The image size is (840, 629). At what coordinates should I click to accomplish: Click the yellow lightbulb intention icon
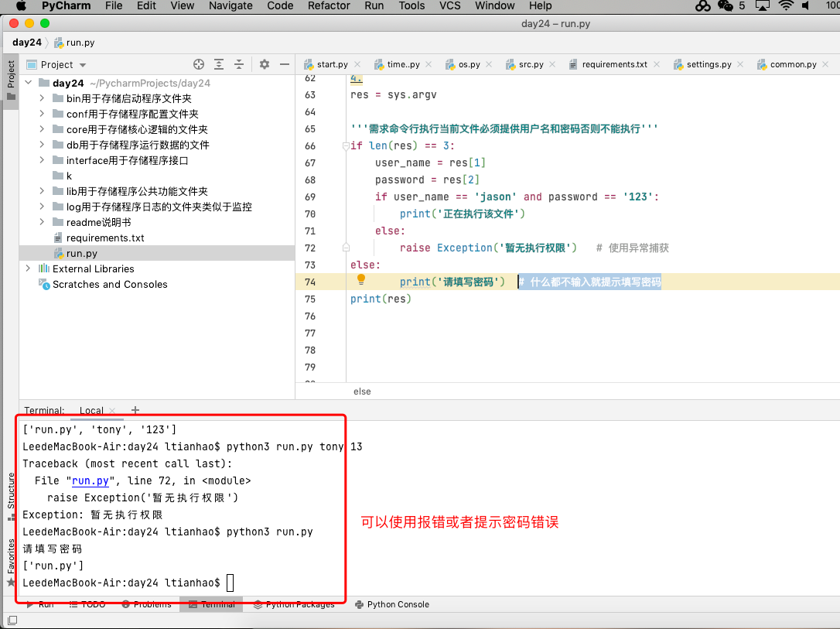361,279
